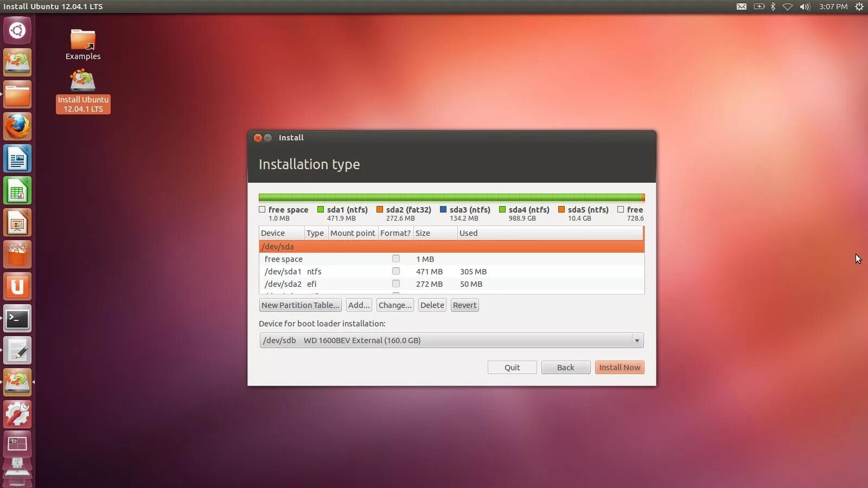Click the sda2 (fat32) orange legend swatch
The image size is (868, 488).
click(380, 209)
